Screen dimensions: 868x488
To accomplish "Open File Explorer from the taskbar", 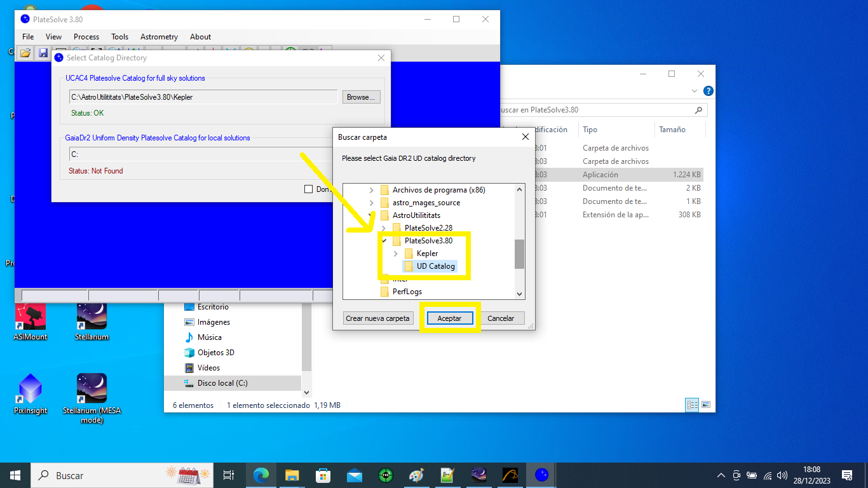I will click(292, 475).
